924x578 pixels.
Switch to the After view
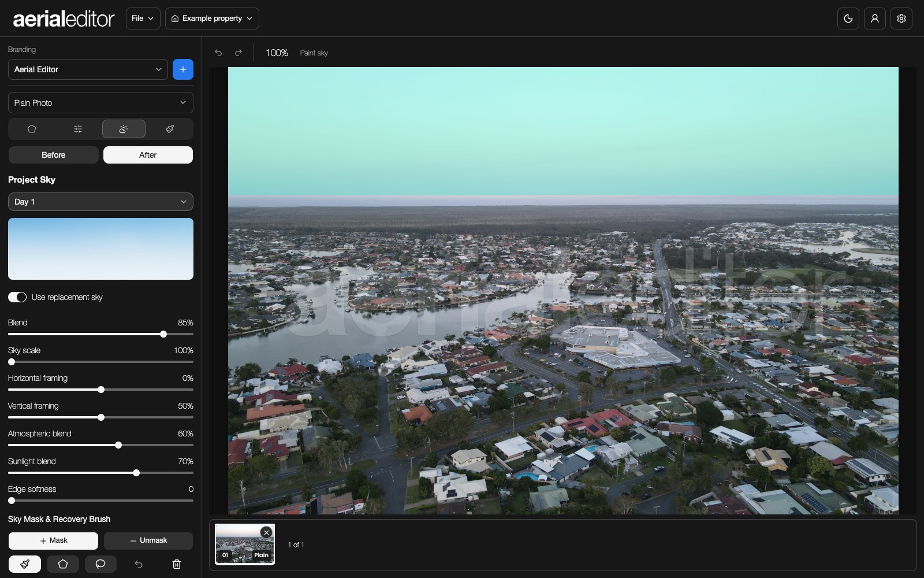pos(148,155)
